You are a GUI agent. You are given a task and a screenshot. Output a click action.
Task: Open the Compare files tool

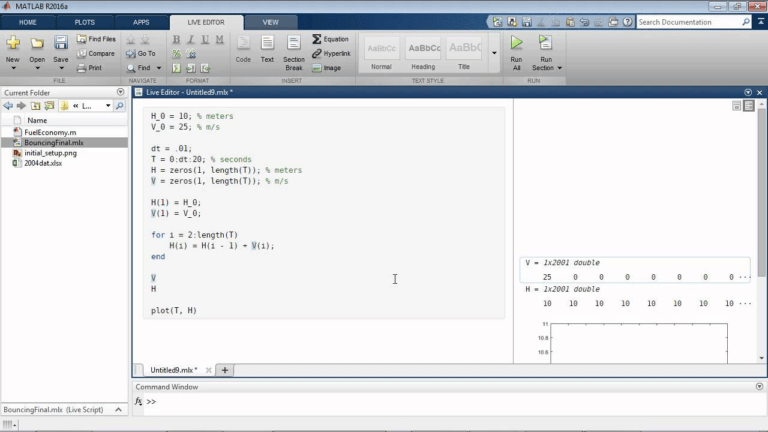point(95,53)
